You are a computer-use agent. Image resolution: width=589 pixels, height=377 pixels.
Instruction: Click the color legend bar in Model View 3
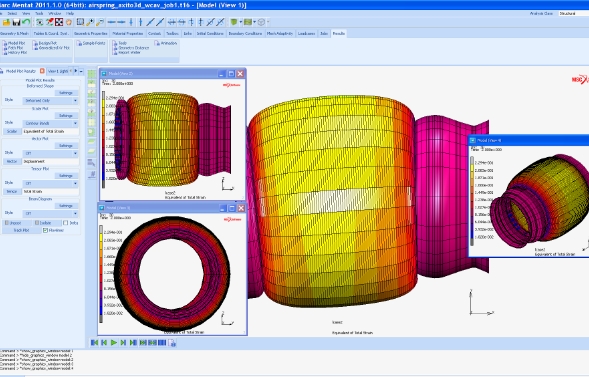click(x=101, y=274)
